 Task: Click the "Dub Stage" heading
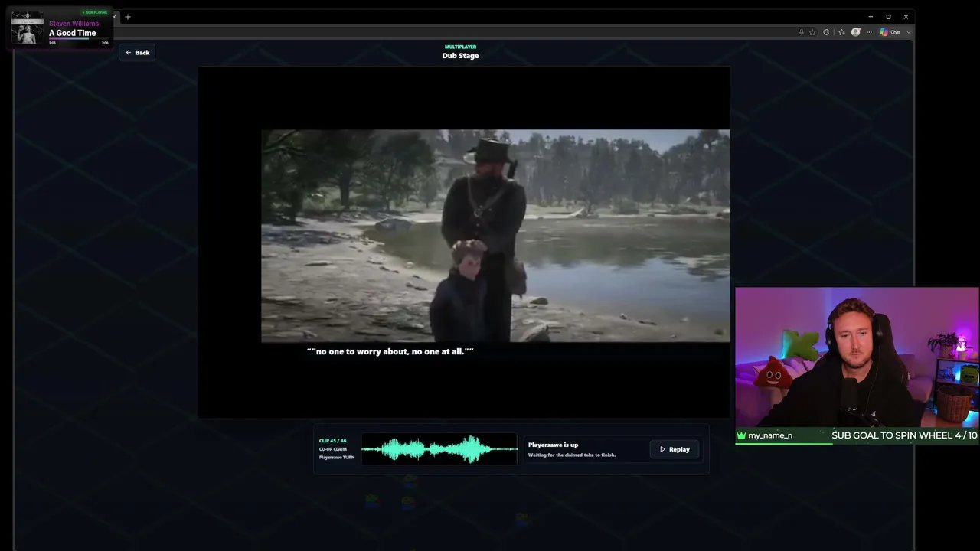point(460,55)
